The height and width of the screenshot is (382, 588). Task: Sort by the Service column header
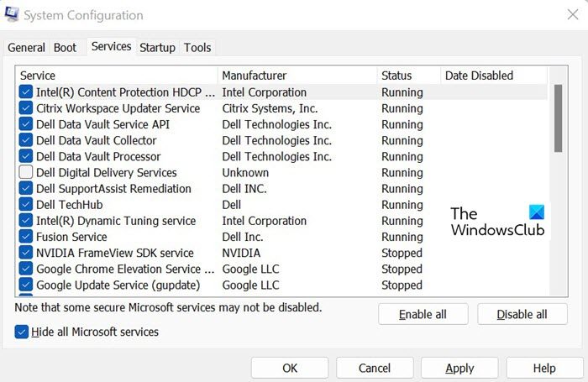coord(117,76)
